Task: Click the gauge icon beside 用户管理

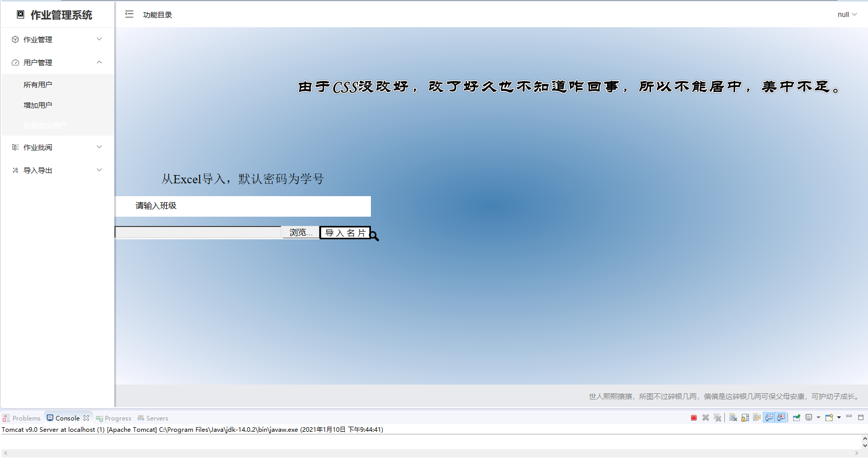Action: tap(15, 63)
